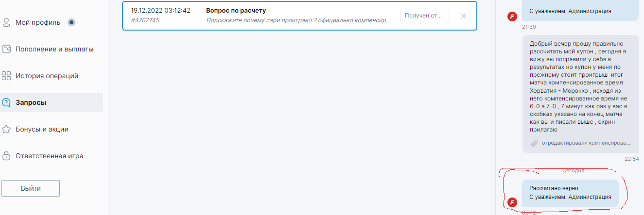The image size is (644, 215).
Task: Toggle the round indicator next to Мой профиль
Action: (x=71, y=22)
